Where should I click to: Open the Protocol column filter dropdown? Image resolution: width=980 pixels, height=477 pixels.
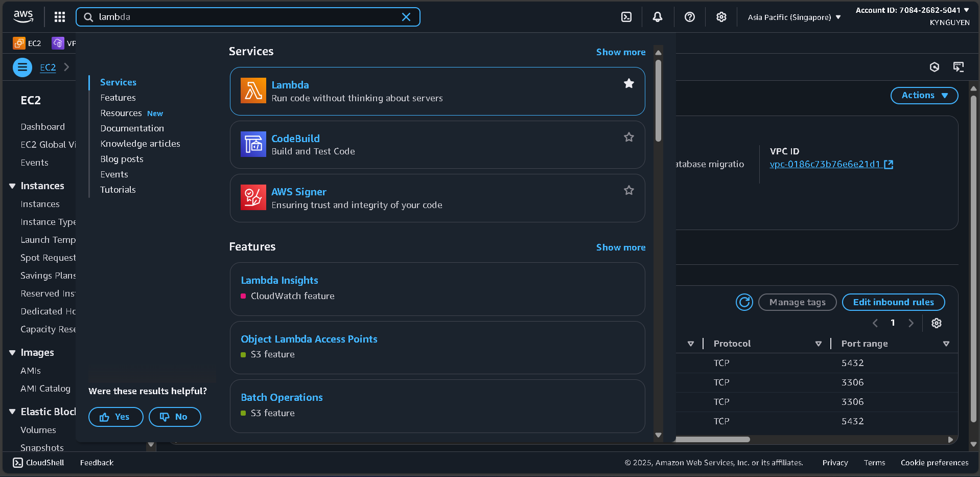pos(819,344)
